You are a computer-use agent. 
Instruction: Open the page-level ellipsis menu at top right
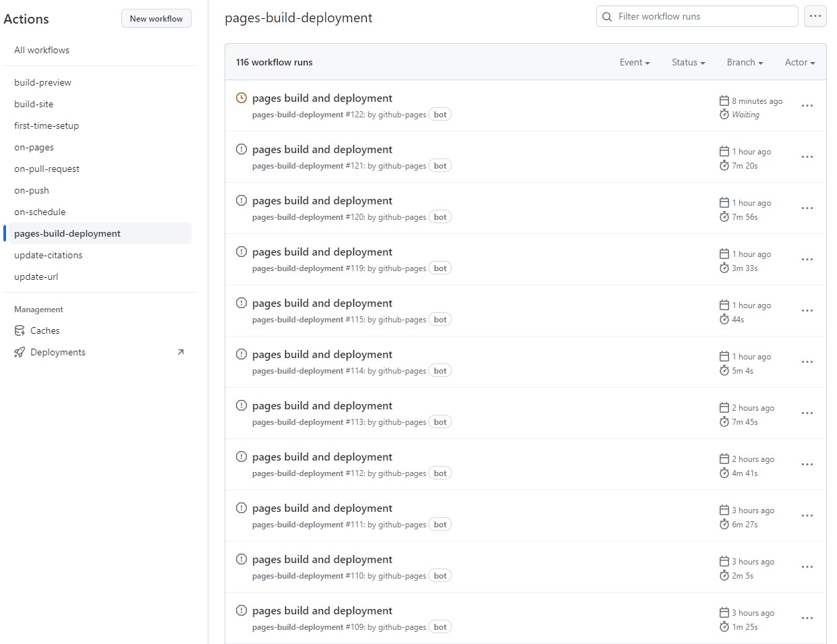(x=815, y=16)
